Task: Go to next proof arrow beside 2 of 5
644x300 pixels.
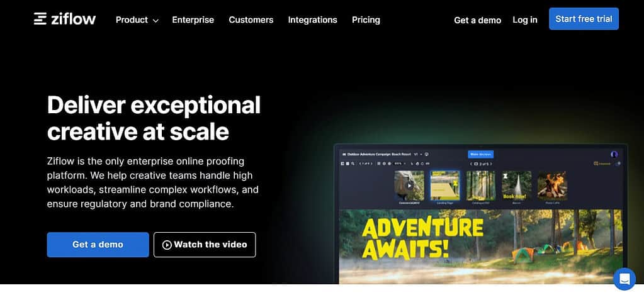Action: tap(491, 164)
